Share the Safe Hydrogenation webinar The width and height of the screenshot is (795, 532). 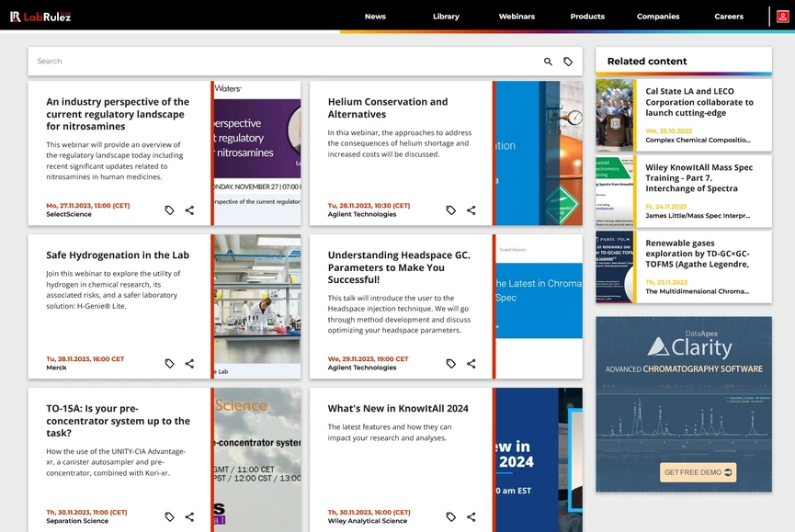[189, 363]
